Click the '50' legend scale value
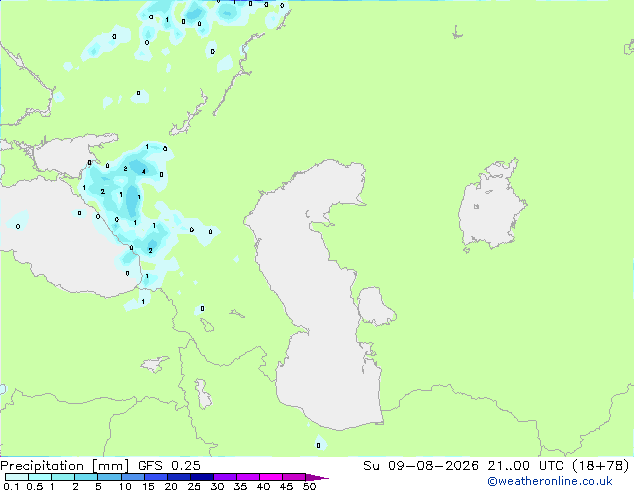The height and width of the screenshot is (490, 634). [x=309, y=486]
